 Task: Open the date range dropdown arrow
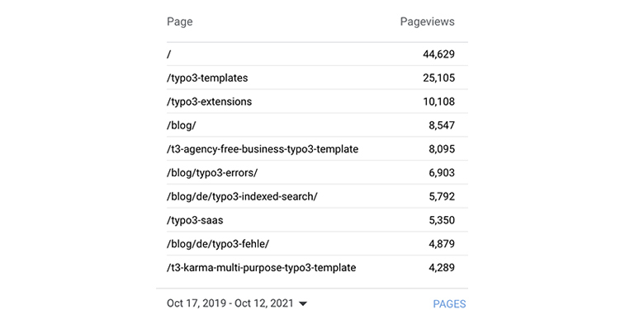pyautogui.click(x=303, y=304)
